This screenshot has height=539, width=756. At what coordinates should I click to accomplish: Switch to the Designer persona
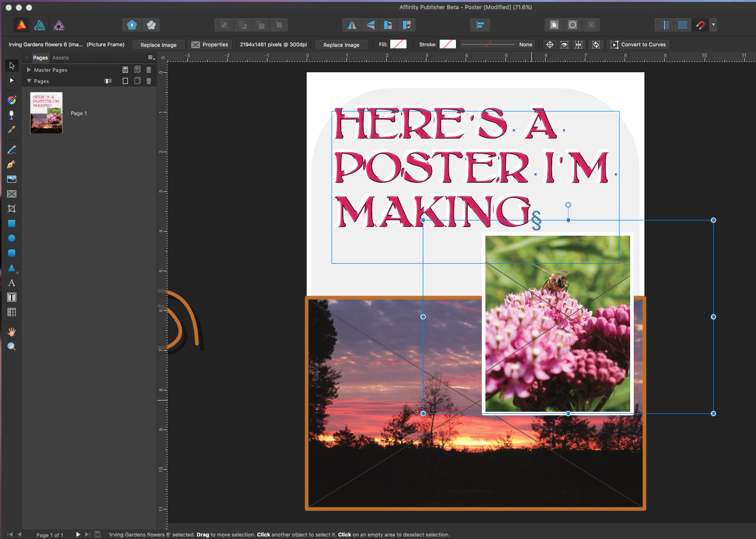coord(40,25)
